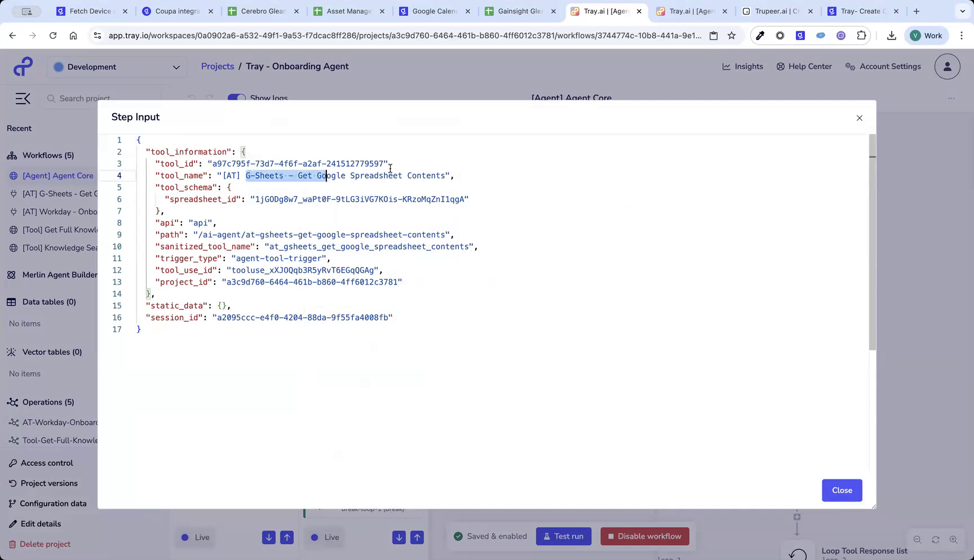Open the [Agent] Agent Core workflow
This screenshot has height=560, width=974.
click(x=57, y=175)
